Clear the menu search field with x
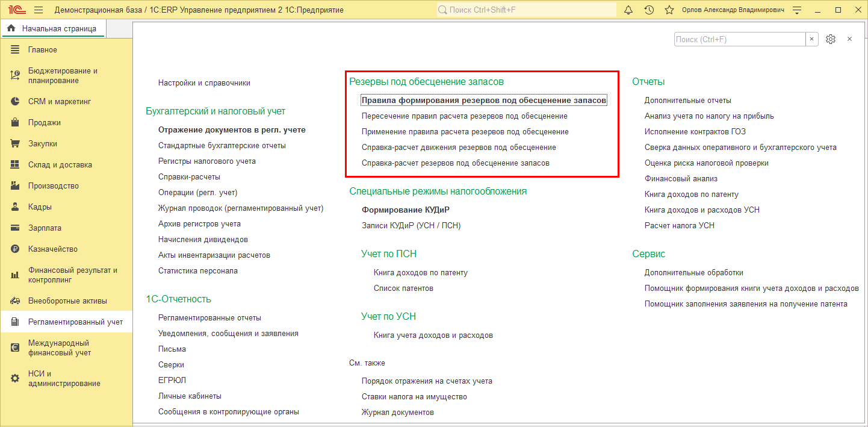The height and width of the screenshot is (427, 868). [812, 39]
